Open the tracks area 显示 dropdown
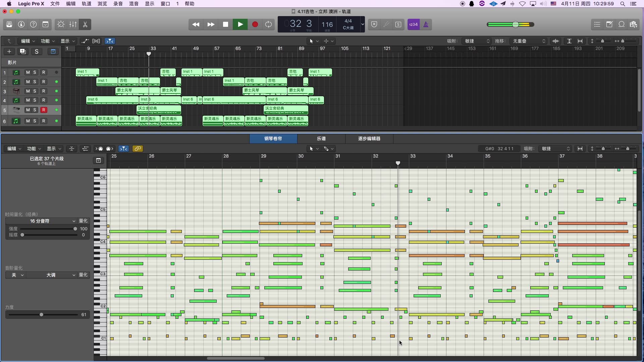 click(x=67, y=41)
